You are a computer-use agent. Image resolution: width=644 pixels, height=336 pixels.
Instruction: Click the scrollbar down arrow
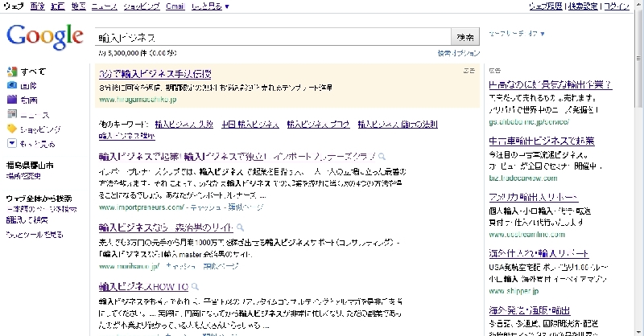tap(638, 332)
